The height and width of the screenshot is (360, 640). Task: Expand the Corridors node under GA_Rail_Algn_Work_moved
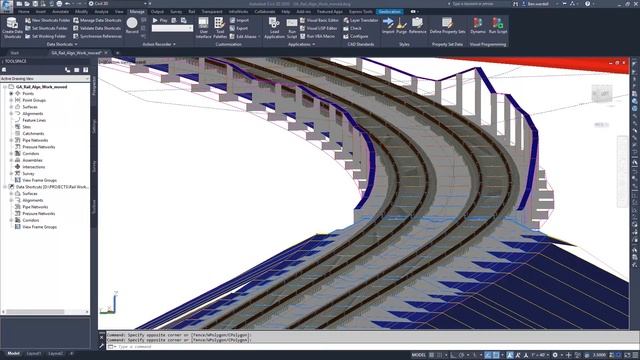pos(11,153)
